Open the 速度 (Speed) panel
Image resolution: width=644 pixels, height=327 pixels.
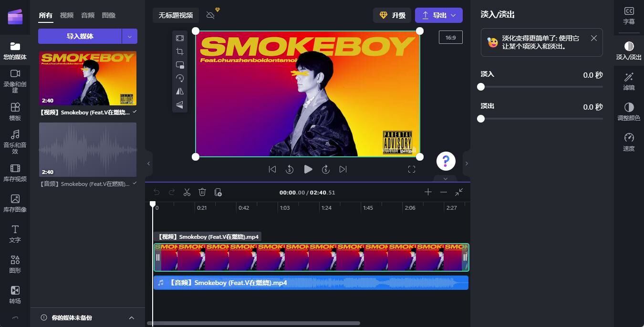pyautogui.click(x=629, y=142)
